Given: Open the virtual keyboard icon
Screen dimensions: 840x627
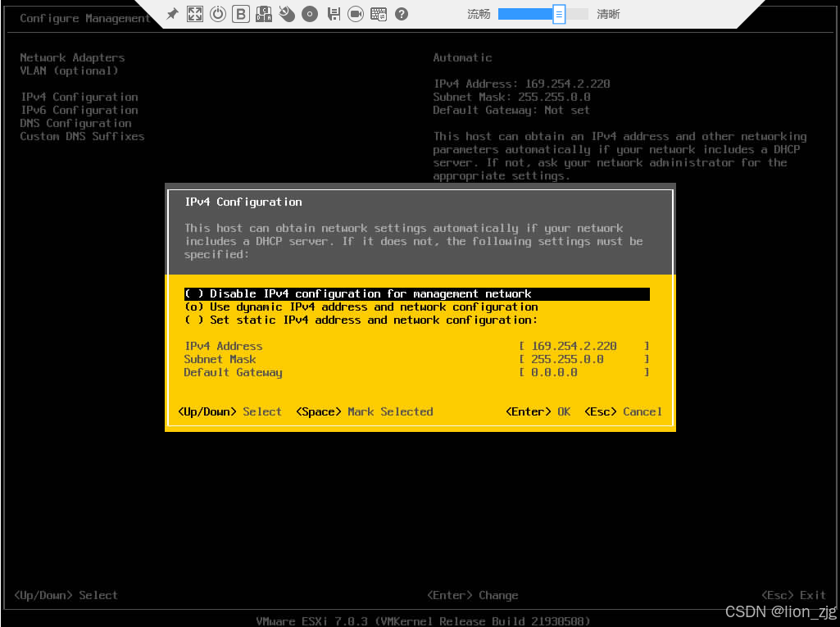Looking at the screenshot, I should (379, 14).
